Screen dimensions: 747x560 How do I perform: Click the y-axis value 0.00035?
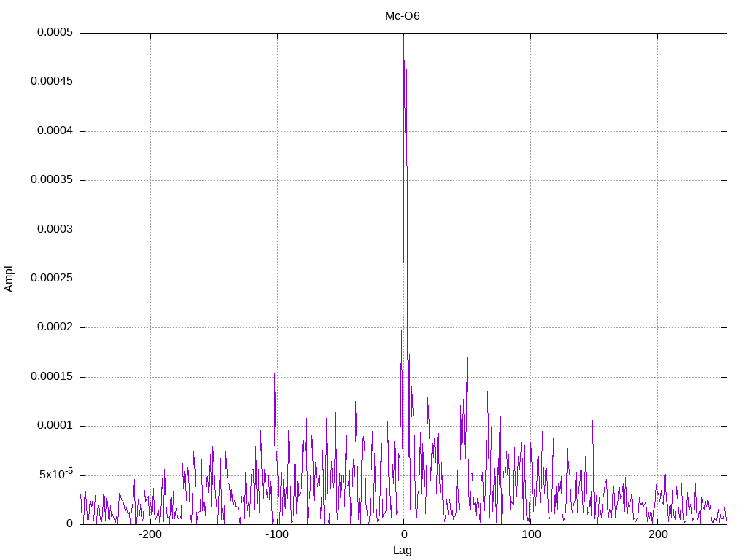[x=52, y=180]
